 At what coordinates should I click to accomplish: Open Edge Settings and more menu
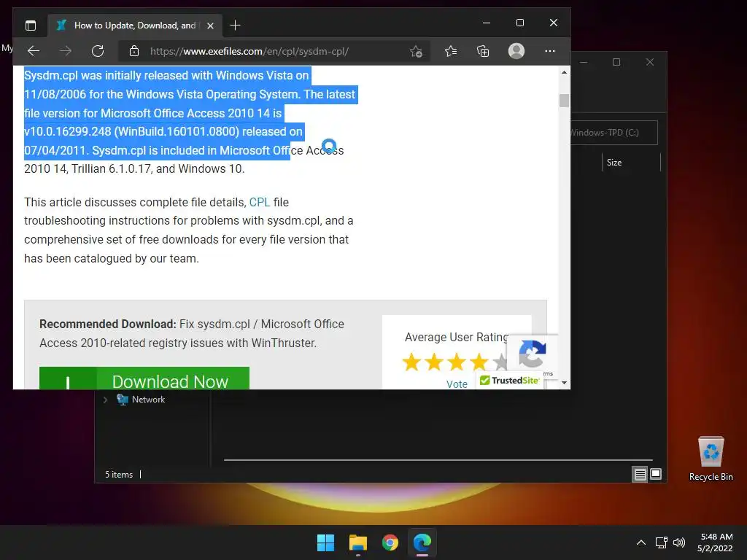pyautogui.click(x=550, y=51)
